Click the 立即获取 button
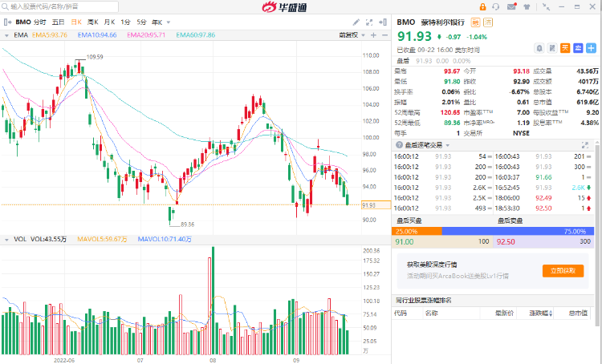 pos(563,270)
